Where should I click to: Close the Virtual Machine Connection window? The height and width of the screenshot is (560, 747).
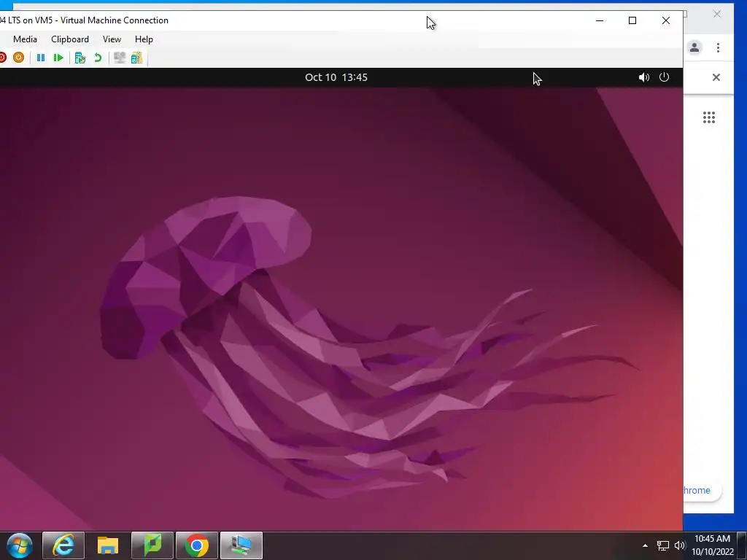pos(666,20)
